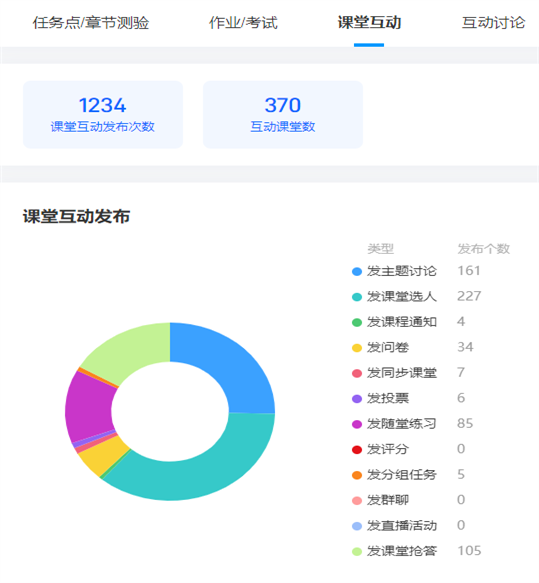Switch to the 任务点/章节测验 tab
The width and height of the screenshot is (539, 583).
(x=91, y=23)
